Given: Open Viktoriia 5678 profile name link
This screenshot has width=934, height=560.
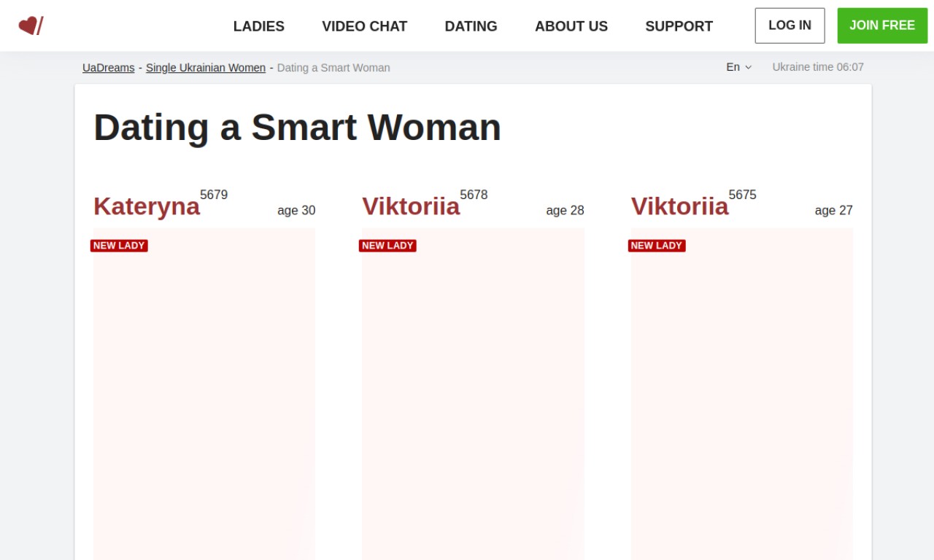Looking at the screenshot, I should tap(411, 206).
